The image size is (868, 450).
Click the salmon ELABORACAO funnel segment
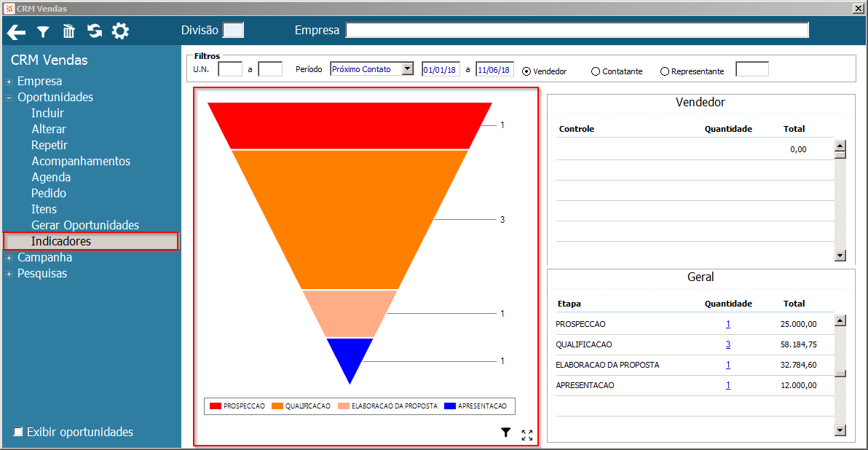(350, 313)
